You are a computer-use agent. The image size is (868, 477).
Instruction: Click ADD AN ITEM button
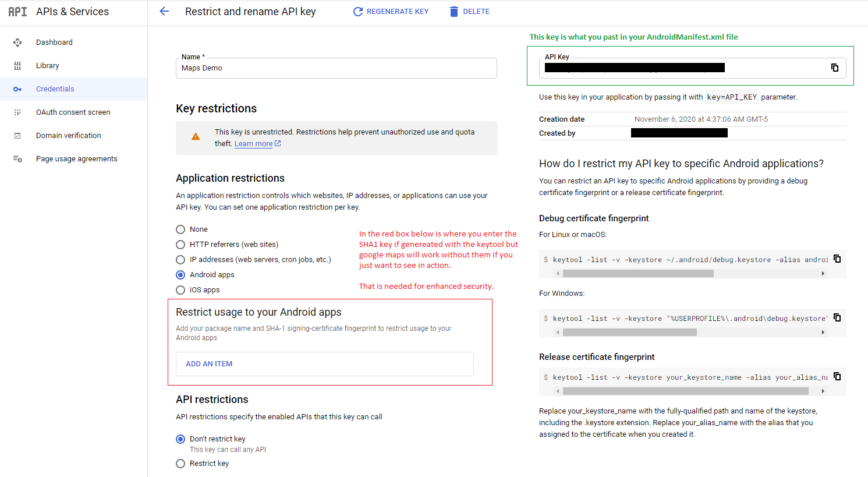tap(209, 364)
